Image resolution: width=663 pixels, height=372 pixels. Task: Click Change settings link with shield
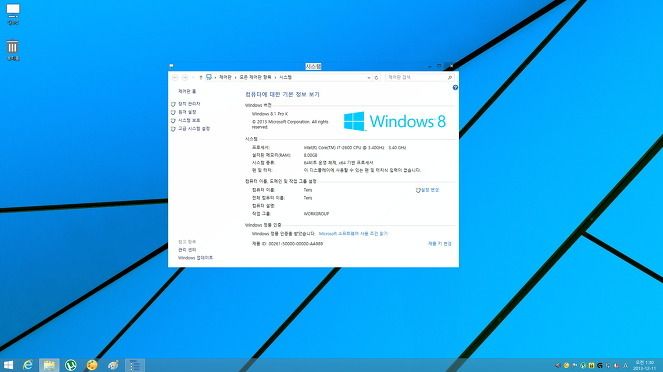[x=427, y=190]
